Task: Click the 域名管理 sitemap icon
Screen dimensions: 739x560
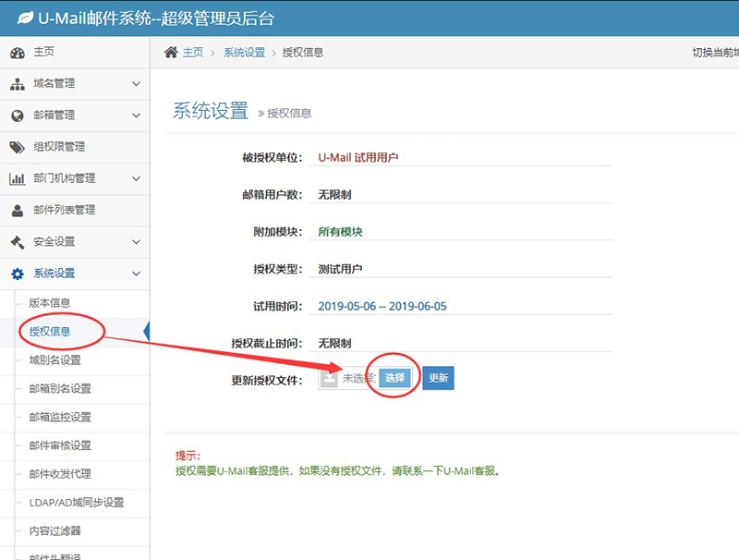Action: click(x=17, y=84)
